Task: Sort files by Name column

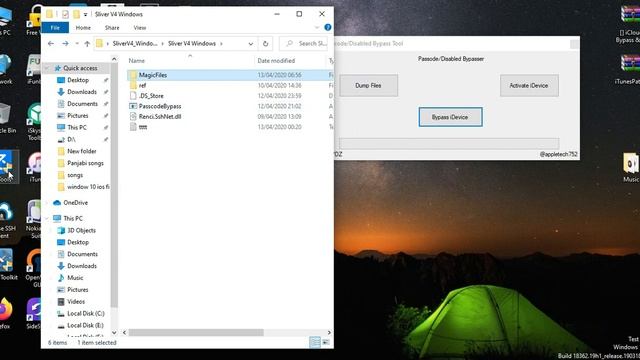Action: click(x=137, y=60)
